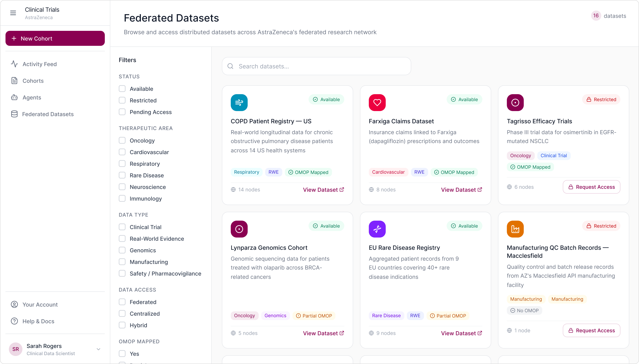Click the Partial OMOP tag on Lynparza card
The width and height of the screenshot is (639, 364).
click(x=314, y=316)
